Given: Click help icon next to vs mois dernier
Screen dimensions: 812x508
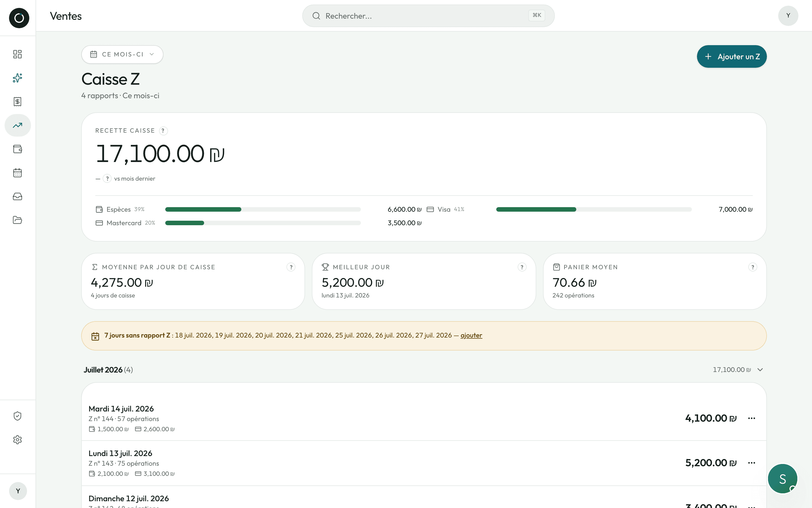Looking at the screenshot, I should [x=107, y=178].
